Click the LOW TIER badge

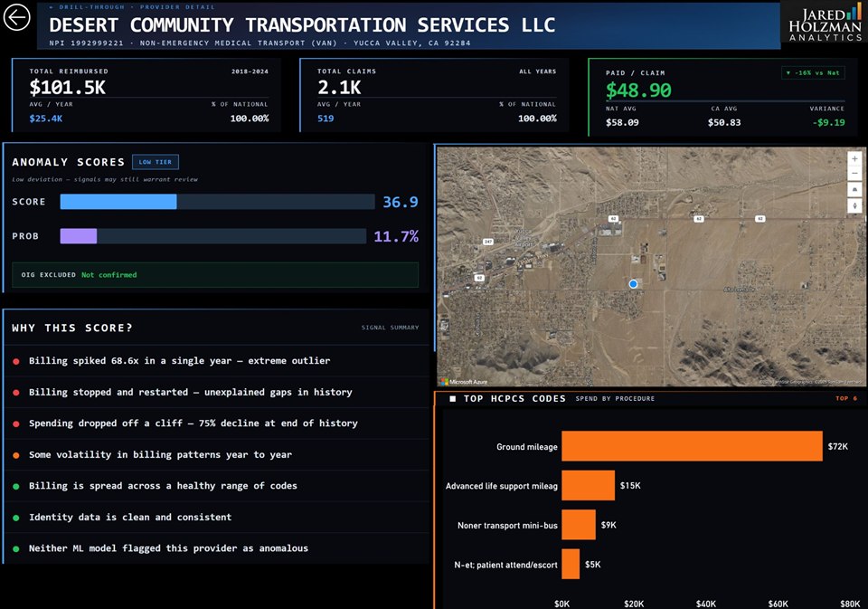[156, 162]
